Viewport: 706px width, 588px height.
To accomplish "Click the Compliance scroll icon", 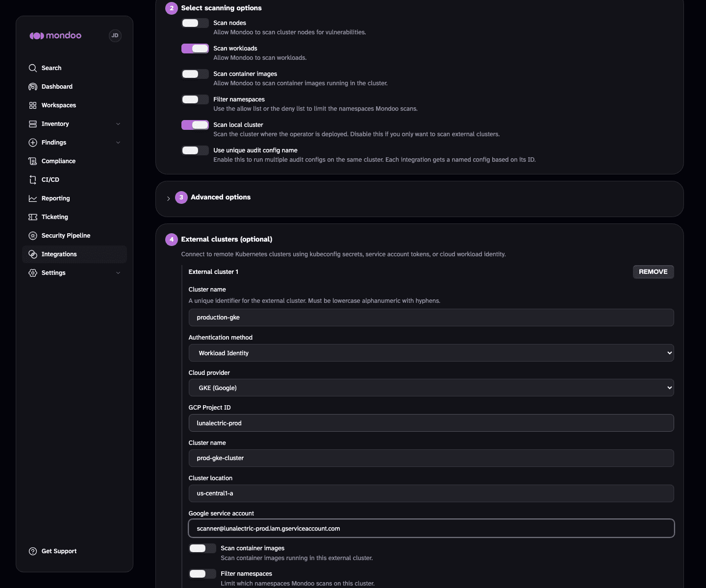I will click(x=33, y=161).
